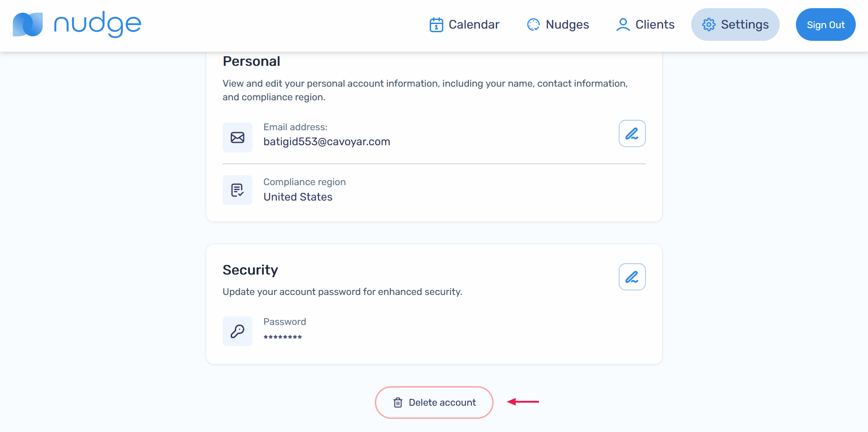Click the Nudge logo icon
Viewport: 868px width, 432px height.
[28, 25]
